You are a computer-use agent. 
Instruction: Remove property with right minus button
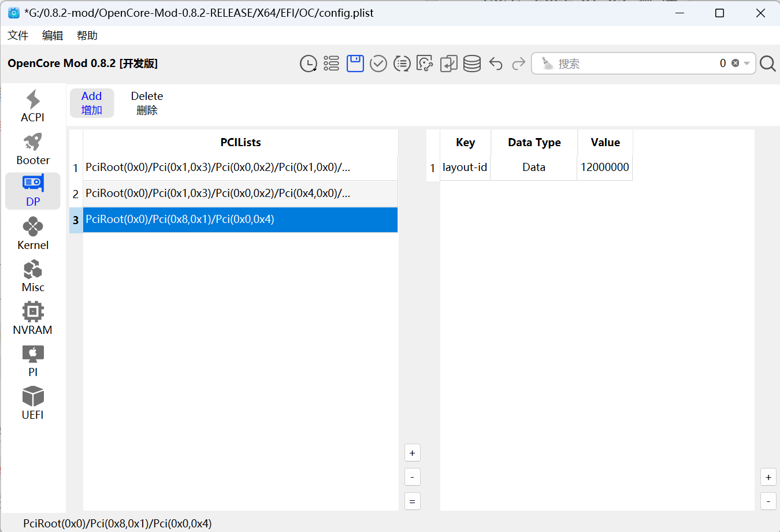[768, 501]
